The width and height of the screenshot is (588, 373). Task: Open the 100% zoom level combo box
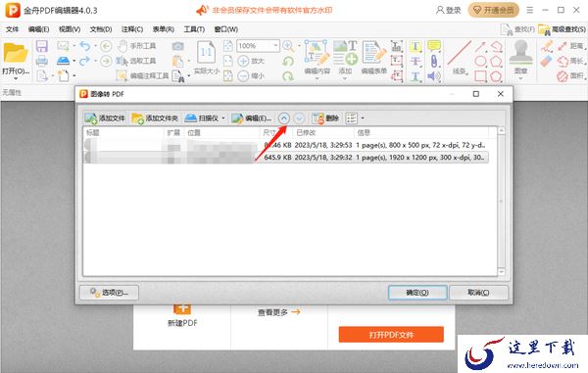(x=258, y=46)
